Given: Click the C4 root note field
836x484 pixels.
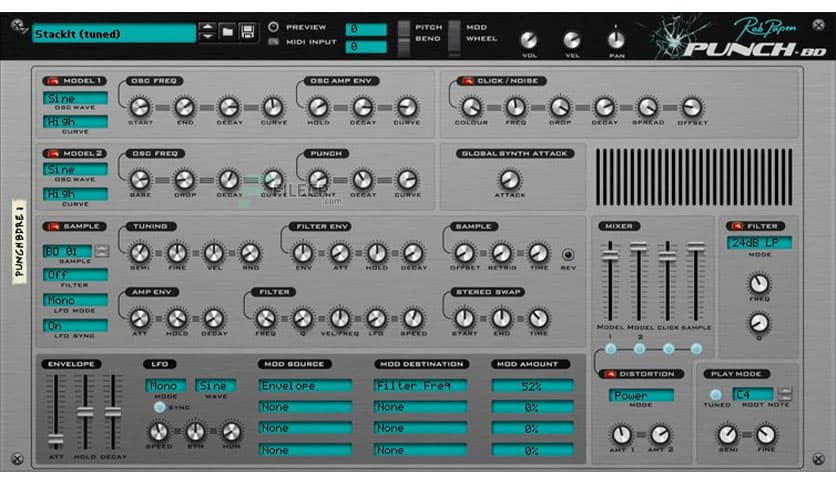Looking at the screenshot, I should (x=753, y=394).
